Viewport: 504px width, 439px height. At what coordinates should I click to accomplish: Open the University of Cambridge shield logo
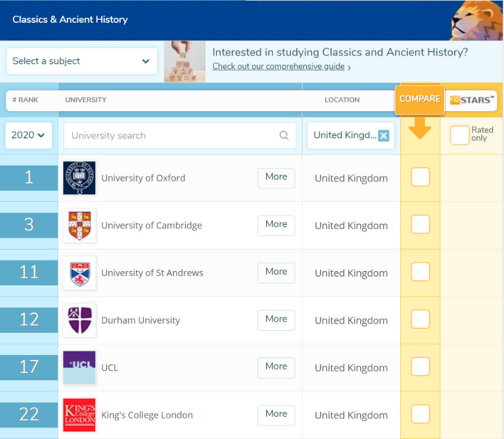(x=80, y=225)
